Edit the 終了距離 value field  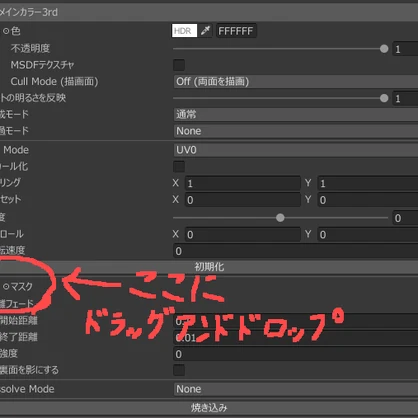click(296, 337)
